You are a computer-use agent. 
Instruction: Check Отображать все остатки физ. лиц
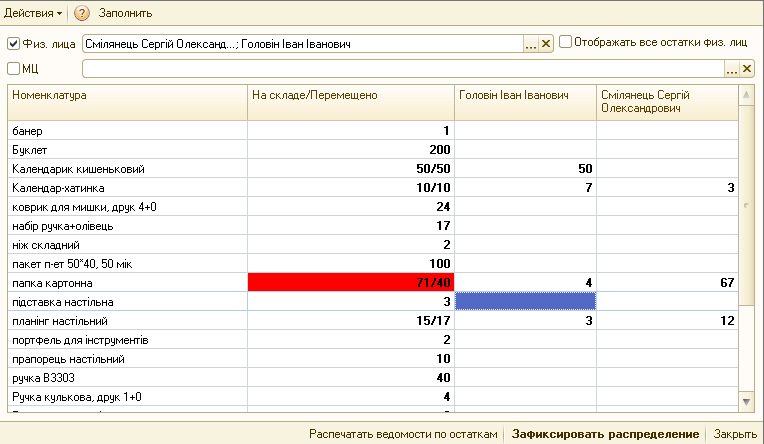tap(566, 43)
